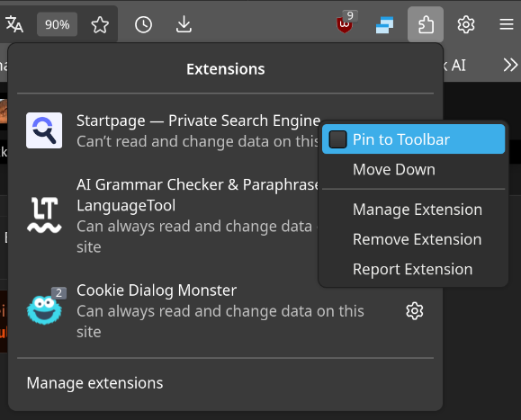Open the toolbar settings gear icon

tap(466, 24)
